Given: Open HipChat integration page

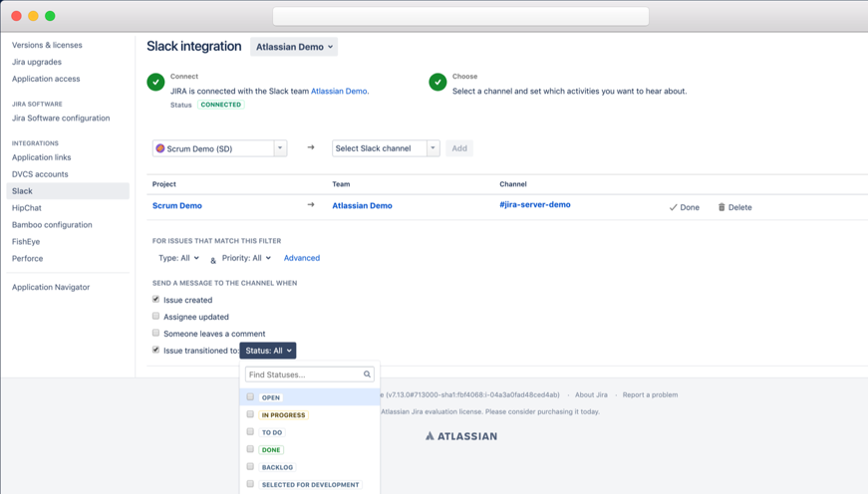Looking at the screenshot, I should (27, 207).
